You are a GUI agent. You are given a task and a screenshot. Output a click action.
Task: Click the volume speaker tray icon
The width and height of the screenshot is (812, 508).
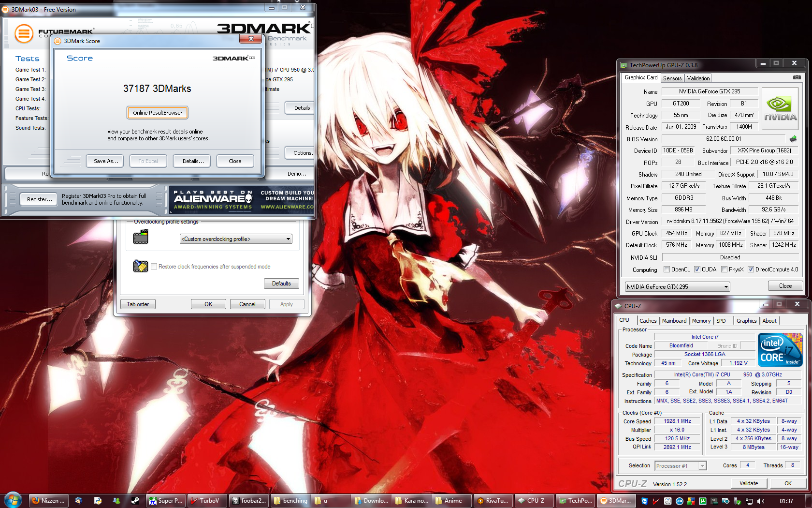point(761,501)
